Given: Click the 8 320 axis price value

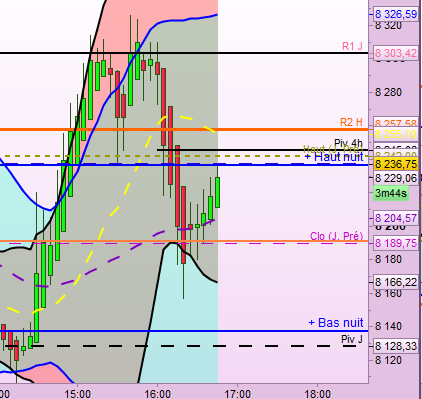Looking at the screenshot, I should click(388, 25).
